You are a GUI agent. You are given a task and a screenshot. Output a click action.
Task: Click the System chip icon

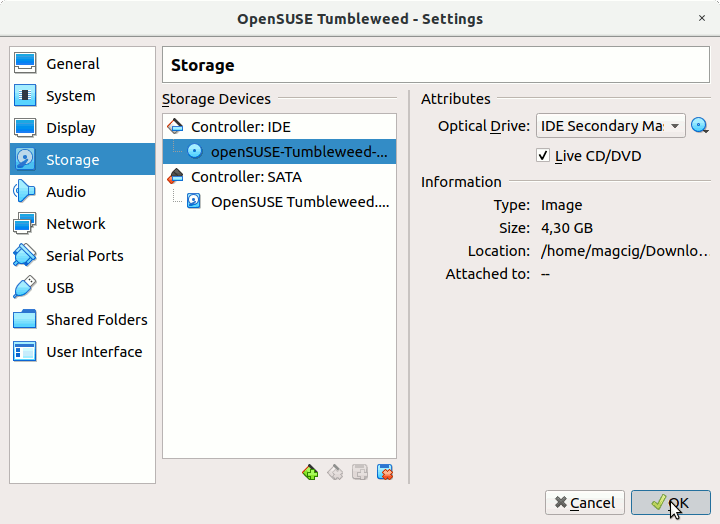click(24, 95)
